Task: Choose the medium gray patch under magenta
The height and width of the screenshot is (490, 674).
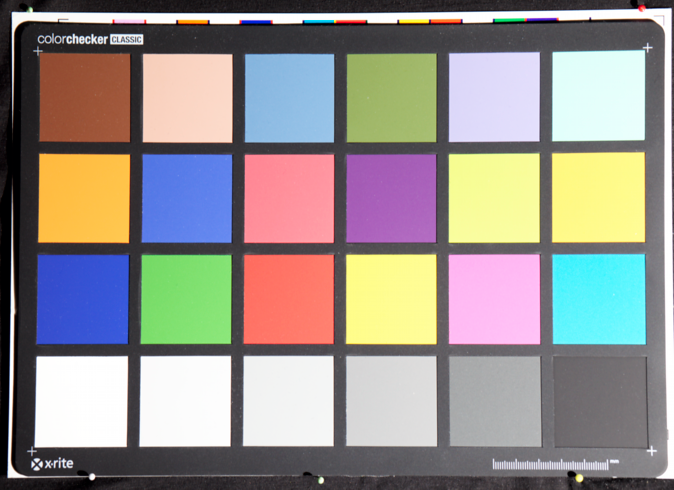Action: point(495,401)
